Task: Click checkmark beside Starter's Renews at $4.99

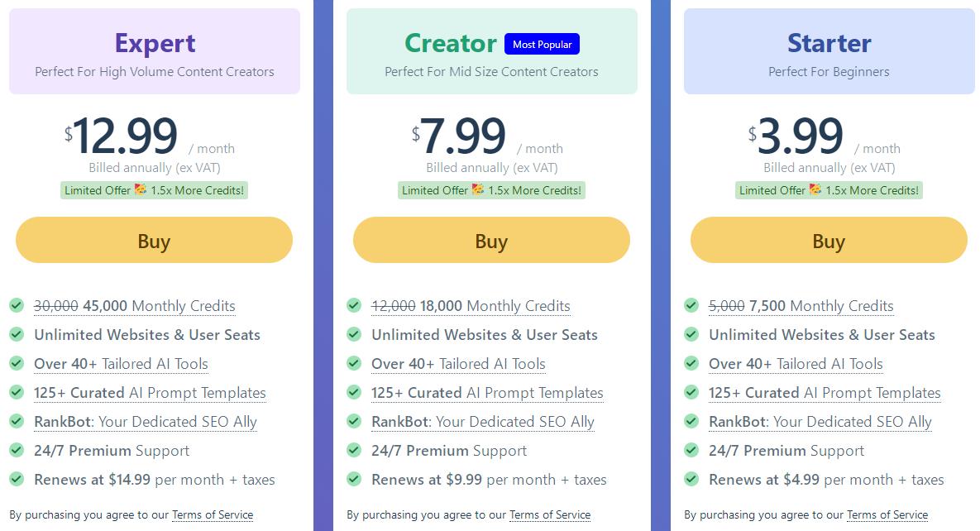Action: 691,479
